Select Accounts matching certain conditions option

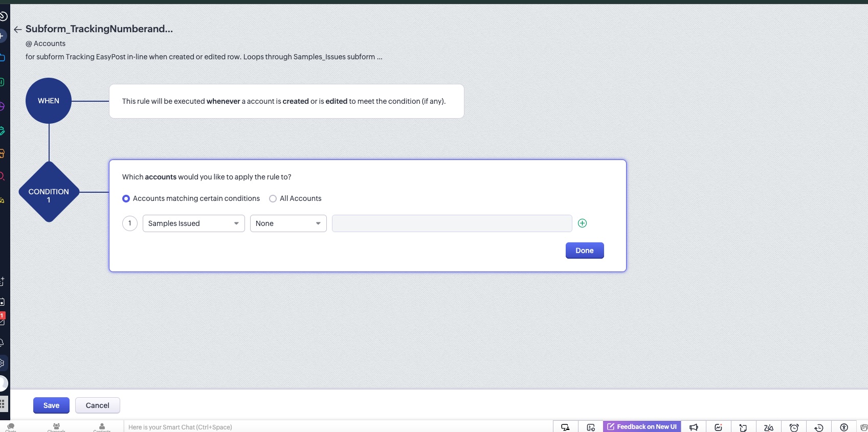coord(191,198)
